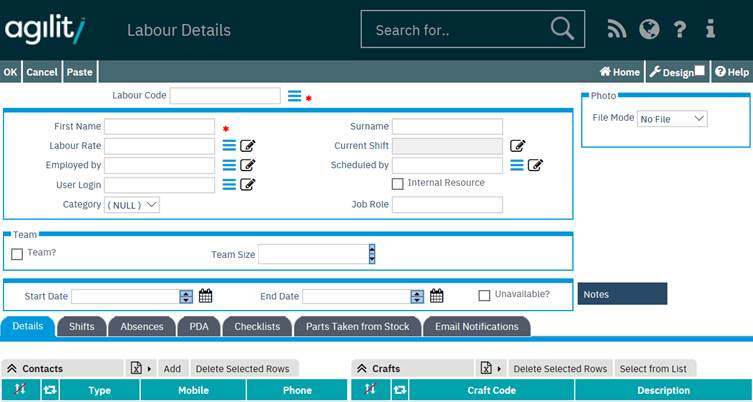
Task: Click the Team Size spinner control
Action: point(372,254)
